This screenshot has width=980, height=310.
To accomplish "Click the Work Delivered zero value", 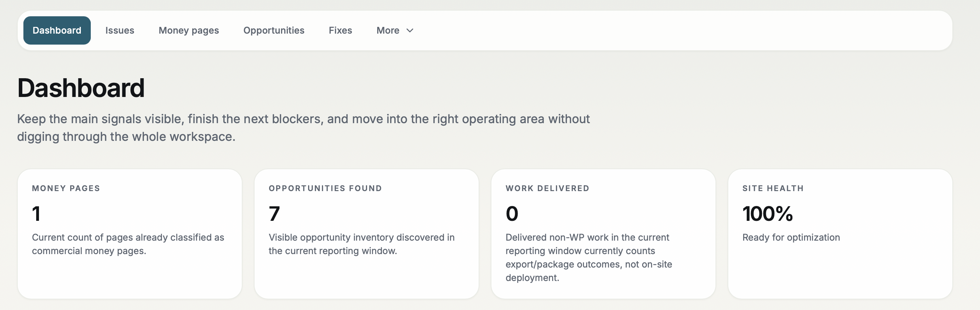I will (511, 213).
